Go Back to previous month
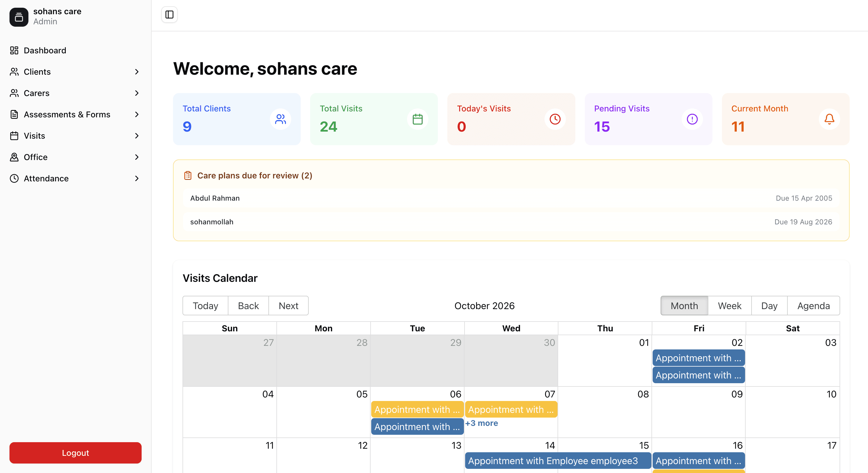Image resolution: width=868 pixels, height=473 pixels. point(248,306)
